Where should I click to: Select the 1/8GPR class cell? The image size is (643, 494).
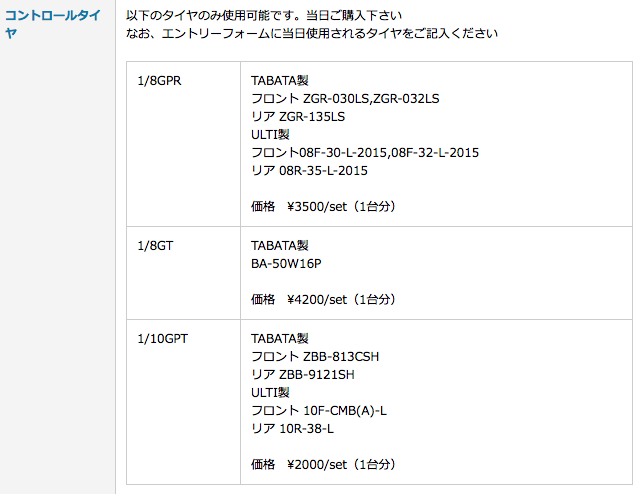(x=183, y=144)
